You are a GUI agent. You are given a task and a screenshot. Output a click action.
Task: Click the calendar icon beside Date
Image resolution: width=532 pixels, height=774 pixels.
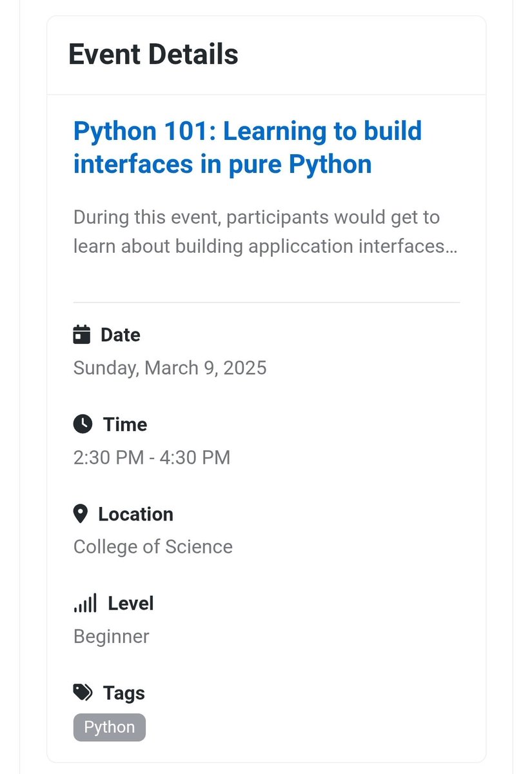click(81, 335)
